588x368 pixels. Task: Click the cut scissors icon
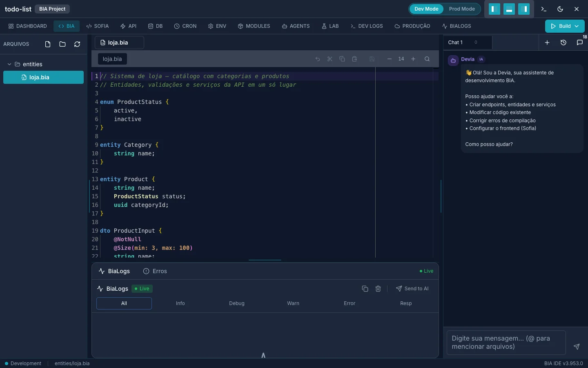click(330, 59)
